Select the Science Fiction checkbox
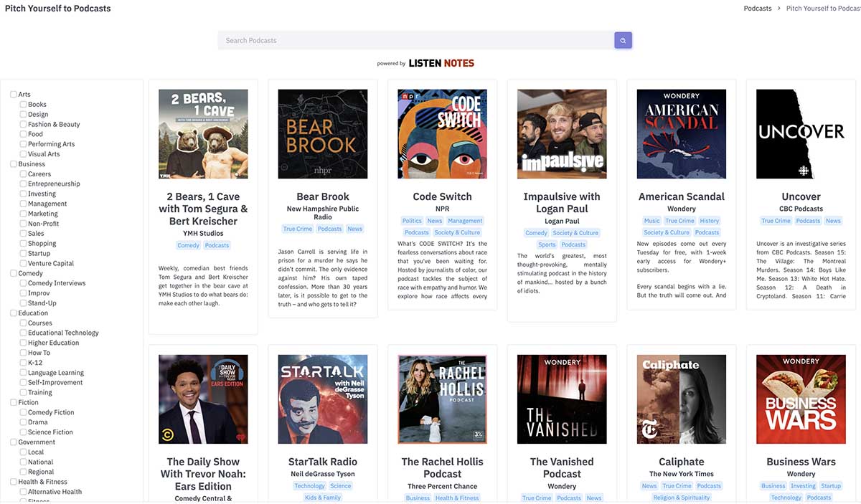The image size is (861, 504). 24,432
